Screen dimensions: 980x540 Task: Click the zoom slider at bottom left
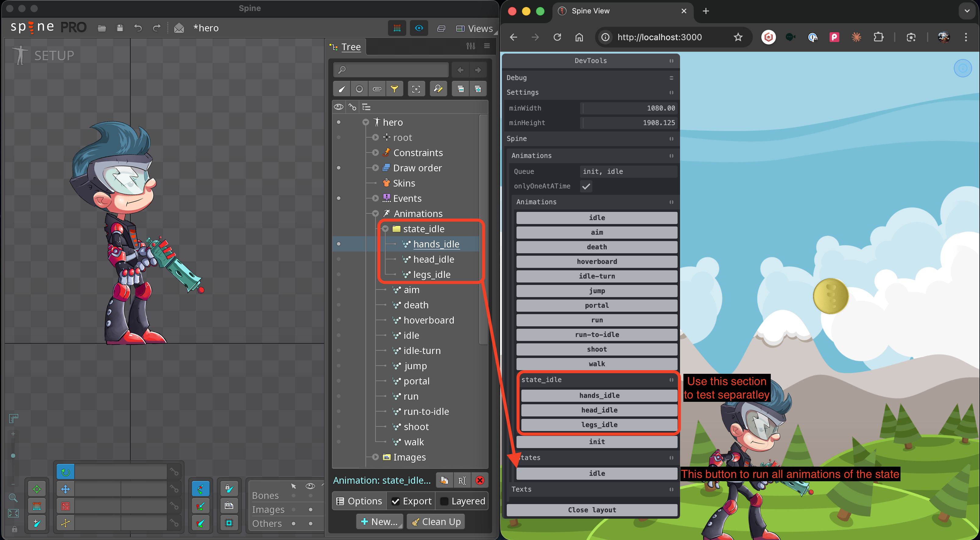(13, 456)
